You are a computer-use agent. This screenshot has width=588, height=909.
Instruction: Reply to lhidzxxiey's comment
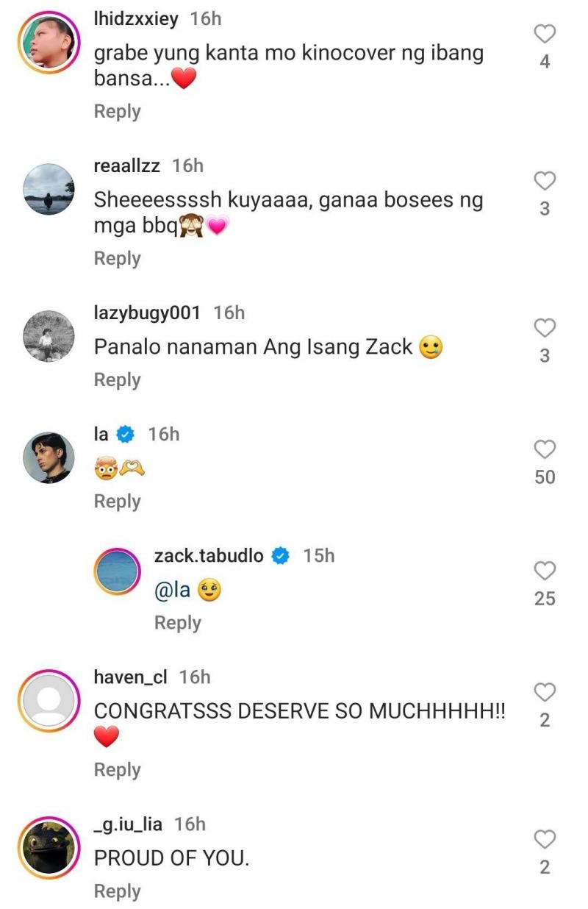point(117,112)
